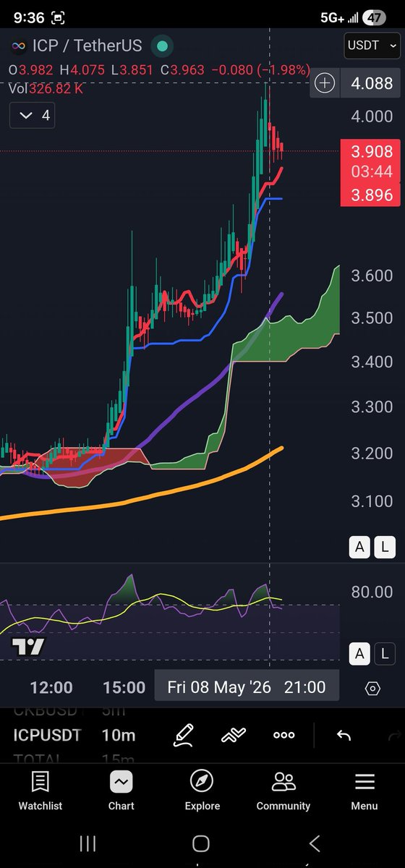Tap the 21:00 time axis label
The height and width of the screenshot is (868, 405).
[304, 687]
